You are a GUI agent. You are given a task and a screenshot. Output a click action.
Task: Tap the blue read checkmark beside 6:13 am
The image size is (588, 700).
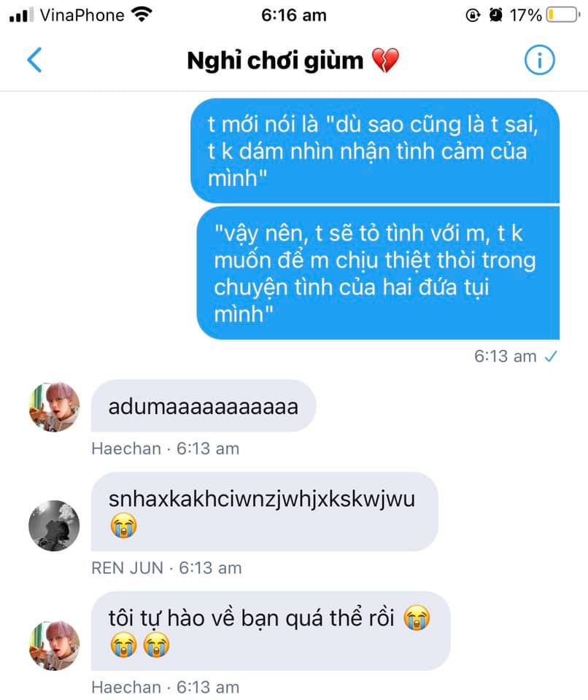pos(551,357)
